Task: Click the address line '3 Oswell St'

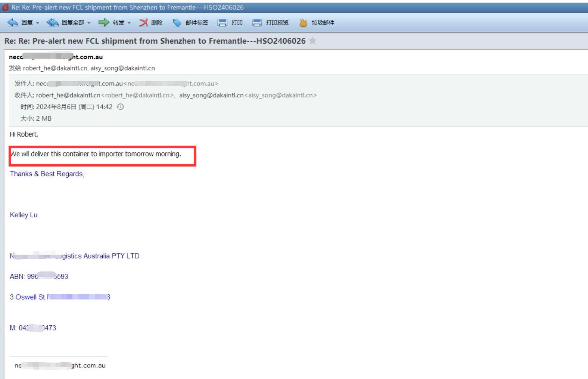Action: (60, 297)
